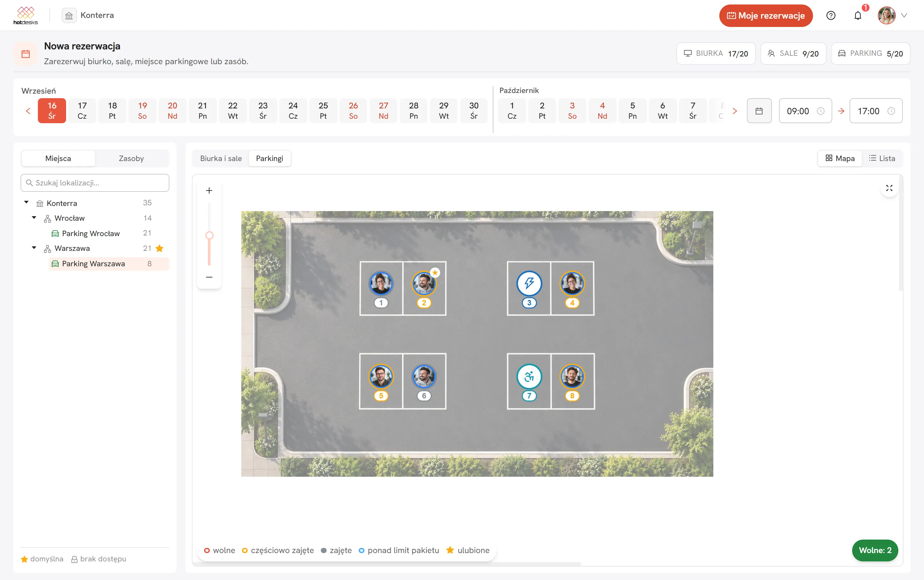Open end time 17:00 picker
Viewport: 924px width, 580px height.
pos(876,111)
